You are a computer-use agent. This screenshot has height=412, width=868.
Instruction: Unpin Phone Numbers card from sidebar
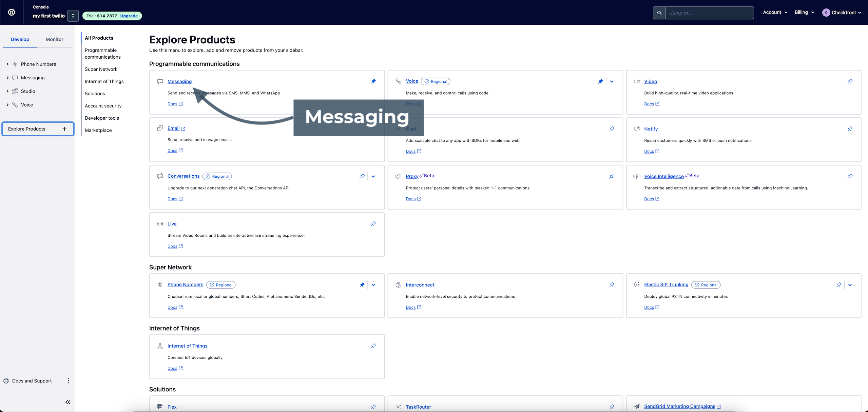coord(362,285)
